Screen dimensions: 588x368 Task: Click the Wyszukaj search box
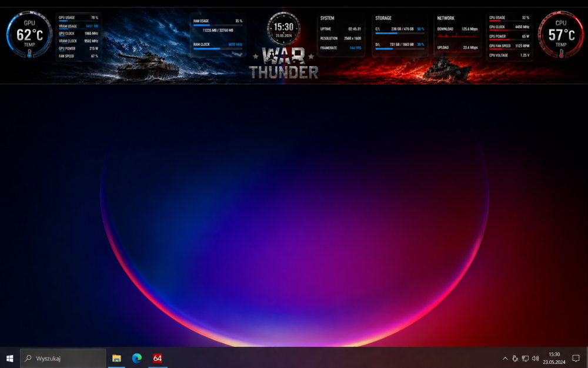click(x=64, y=358)
